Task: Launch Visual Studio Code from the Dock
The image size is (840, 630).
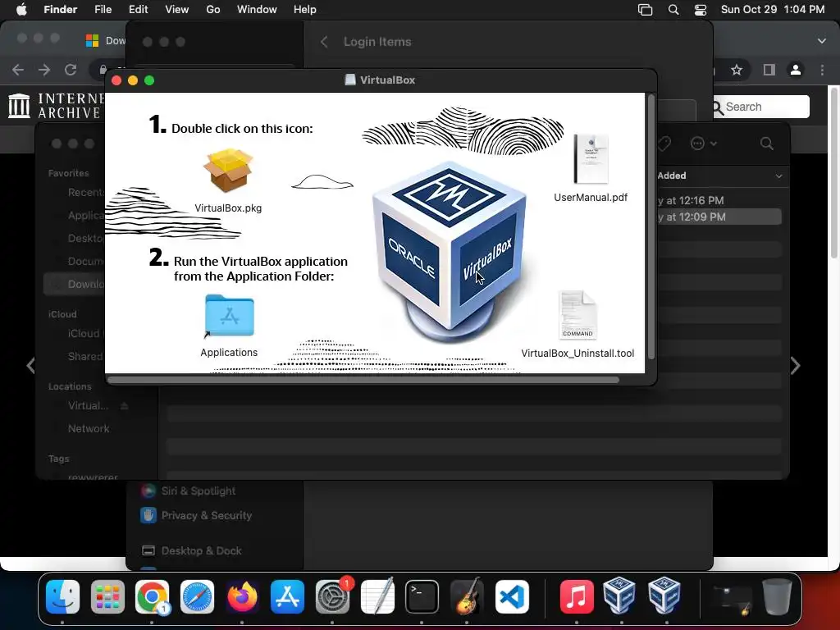Action: pyautogui.click(x=512, y=596)
